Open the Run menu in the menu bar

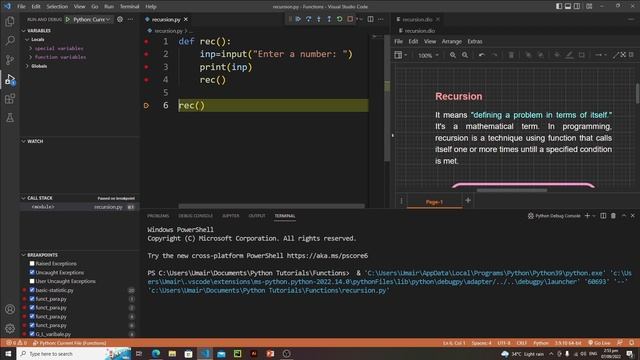pos(109,7)
